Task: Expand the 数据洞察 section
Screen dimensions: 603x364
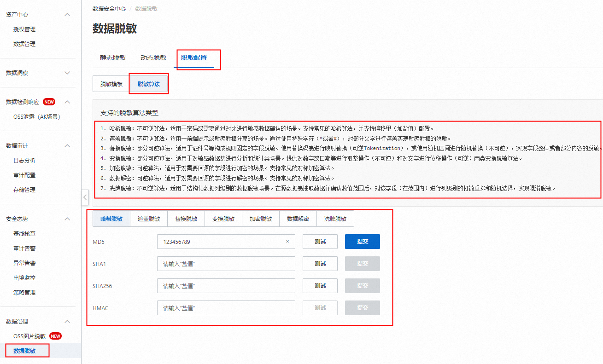Action: click(67, 73)
